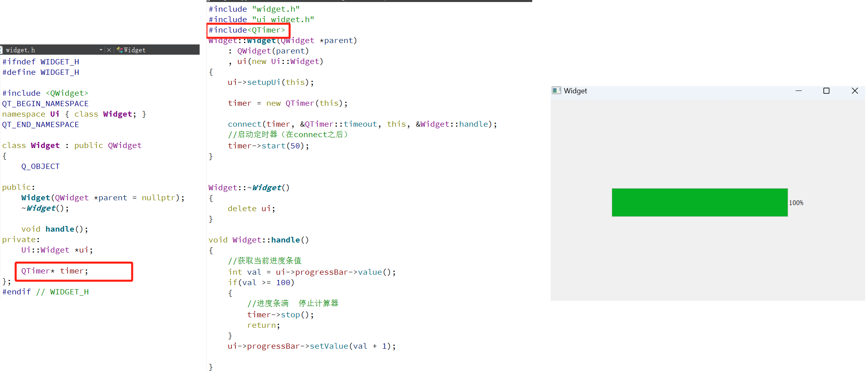Click 'namespace Ui { class Widget; }' line
The width and height of the screenshot is (868, 372).
pyautogui.click(x=74, y=114)
